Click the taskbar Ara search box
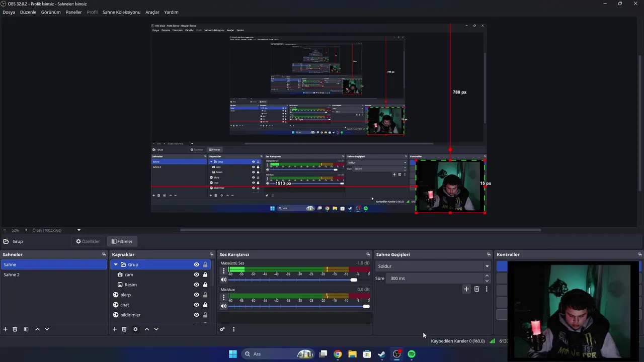 click(x=278, y=354)
